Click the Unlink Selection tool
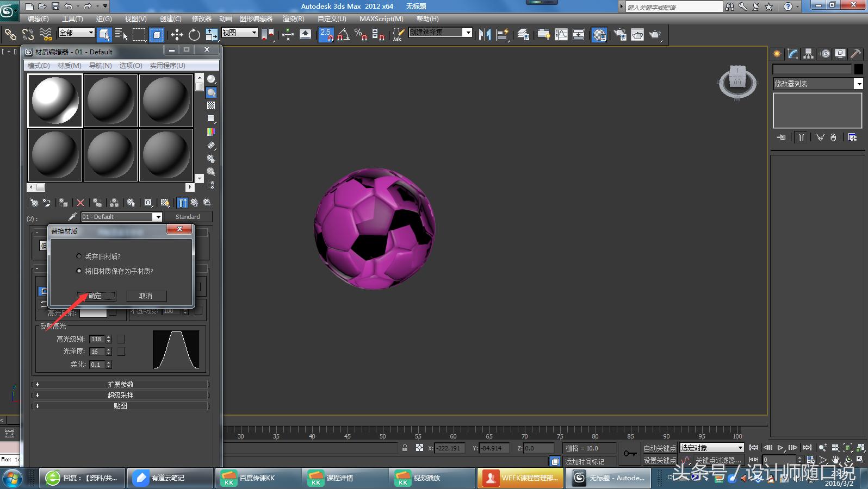 (x=28, y=35)
